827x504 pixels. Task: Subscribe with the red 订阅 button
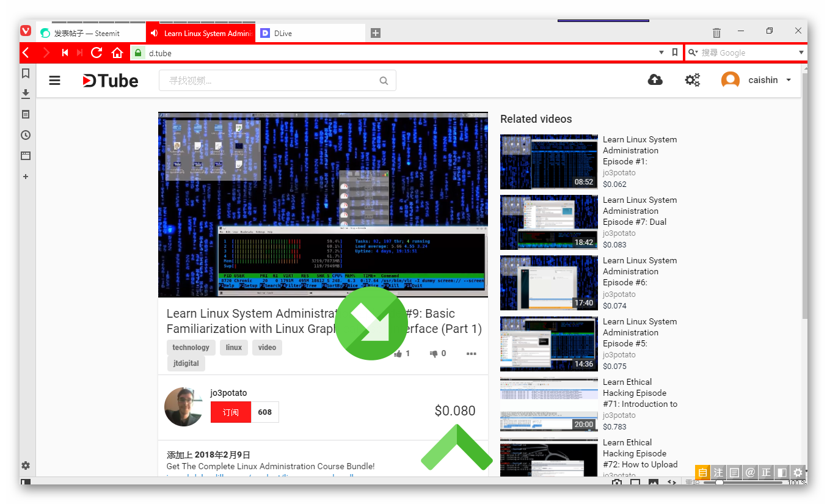pos(231,412)
